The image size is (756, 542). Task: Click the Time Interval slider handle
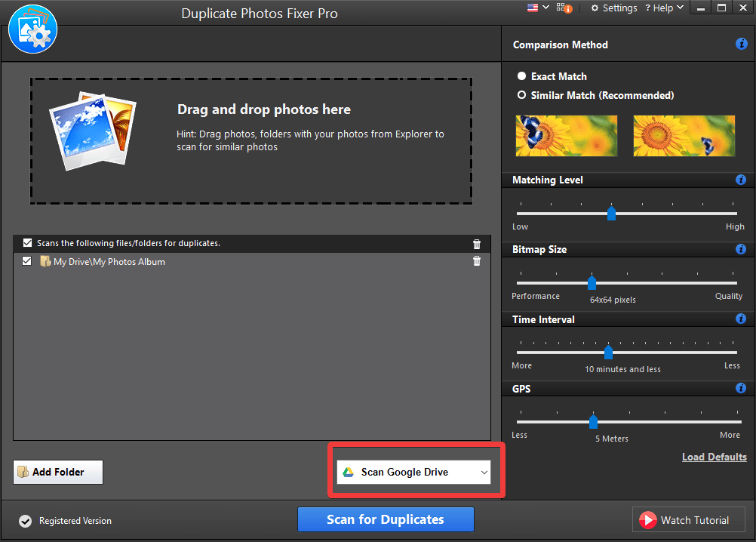click(608, 352)
